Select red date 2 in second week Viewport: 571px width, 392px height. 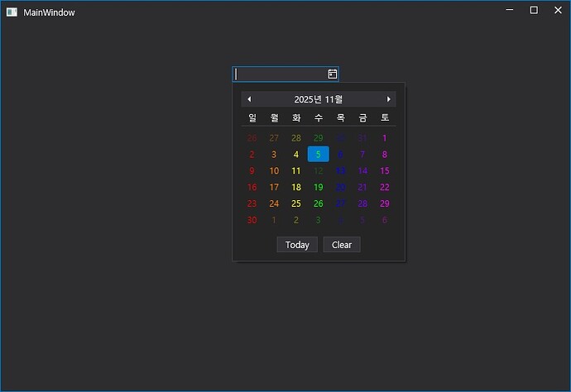tap(252, 155)
